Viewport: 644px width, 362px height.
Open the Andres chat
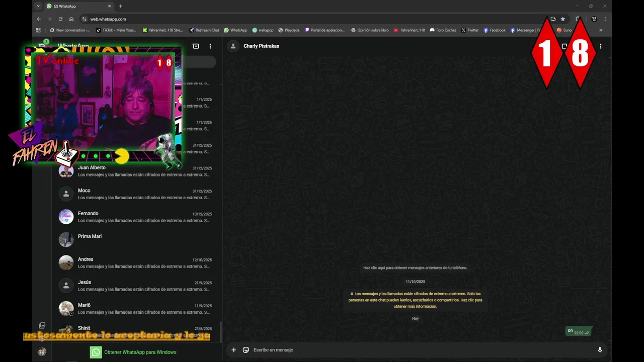coord(136,262)
